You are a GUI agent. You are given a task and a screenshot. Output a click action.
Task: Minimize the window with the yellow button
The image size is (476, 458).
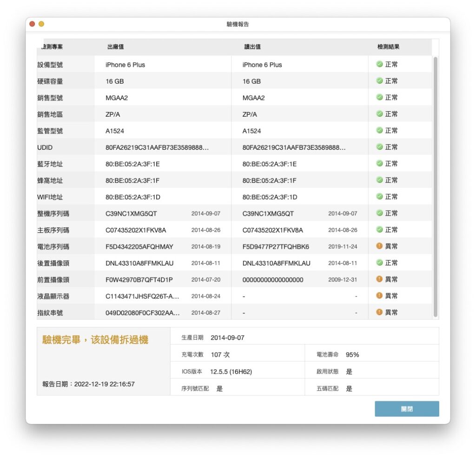[41, 24]
